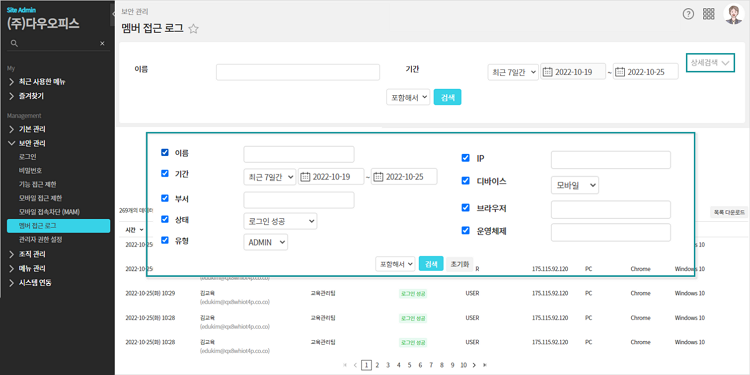Screen dimensions: 750x375
Task: Select 멤버 접근 로그 sidebar item
Action: coord(58,226)
